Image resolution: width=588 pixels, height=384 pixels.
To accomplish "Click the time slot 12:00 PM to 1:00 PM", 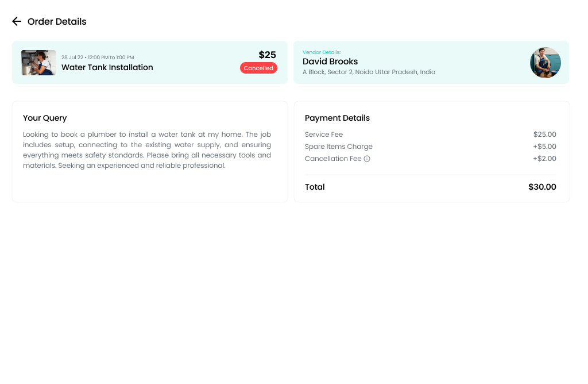I will click(x=110, y=57).
